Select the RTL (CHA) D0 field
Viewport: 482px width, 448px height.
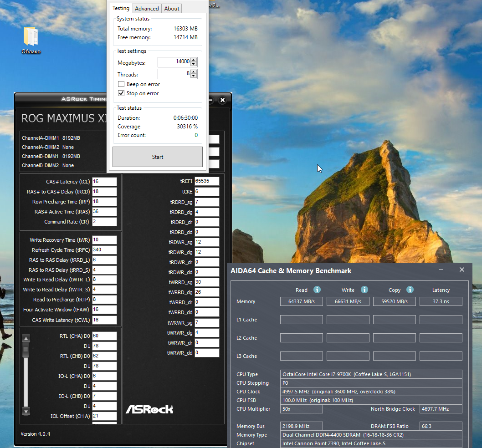104,336
